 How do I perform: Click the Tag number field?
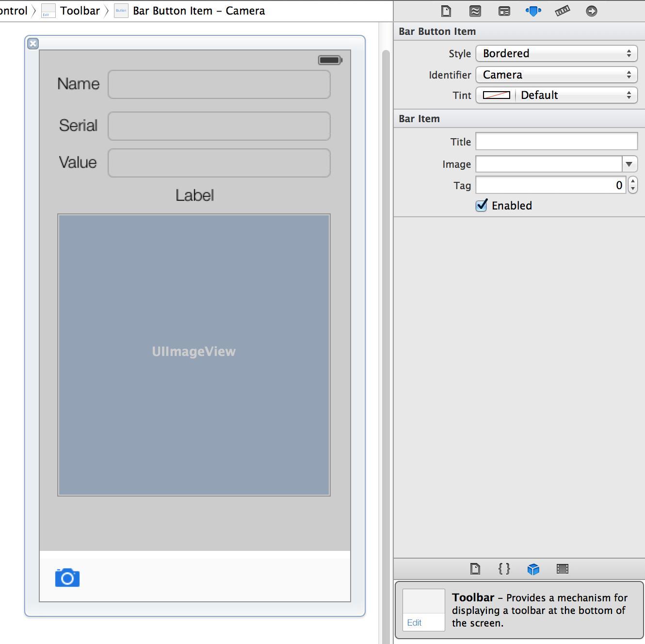(551, 185)
